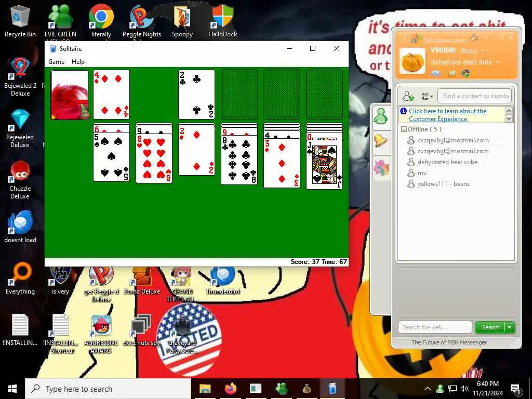This screenshot has width=532, height=399.
Task: Open the 'deez nuts spy' shortcut
Action: (x=141, y=330)
